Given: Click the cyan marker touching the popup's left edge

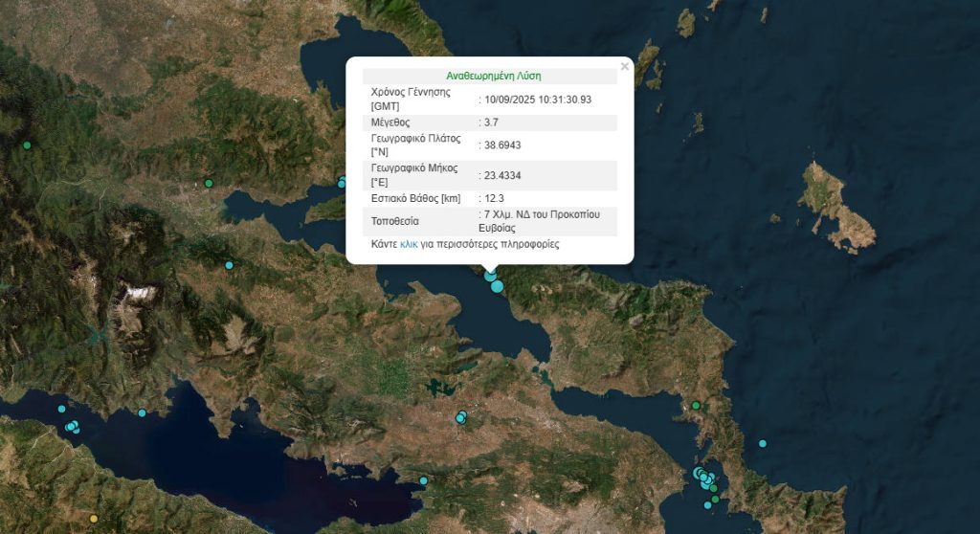Looking at the screenshot, I should pyautogui.click(x=342, y=183).
